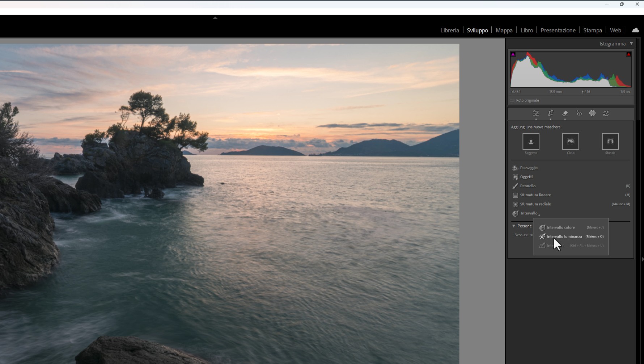Viewport: 644px width, 364px height.
Task: Collapse the Persone section
Action: (x=514, y=226)
